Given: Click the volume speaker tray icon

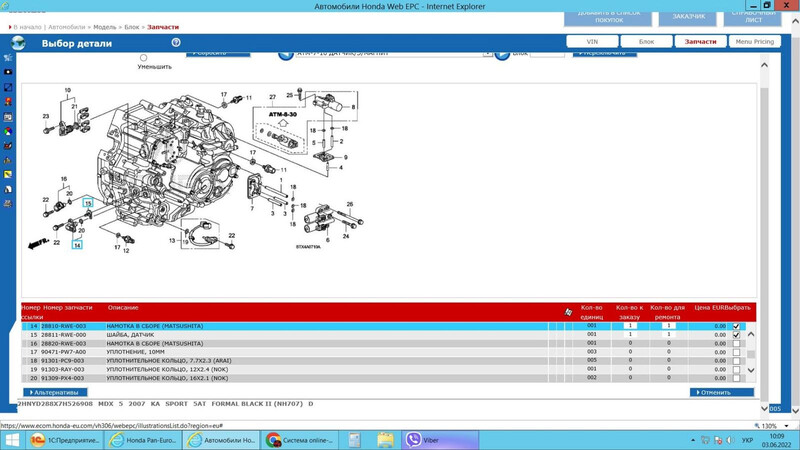Looking at the screenshot, I should pyautogui.click(x=730, y=440).
